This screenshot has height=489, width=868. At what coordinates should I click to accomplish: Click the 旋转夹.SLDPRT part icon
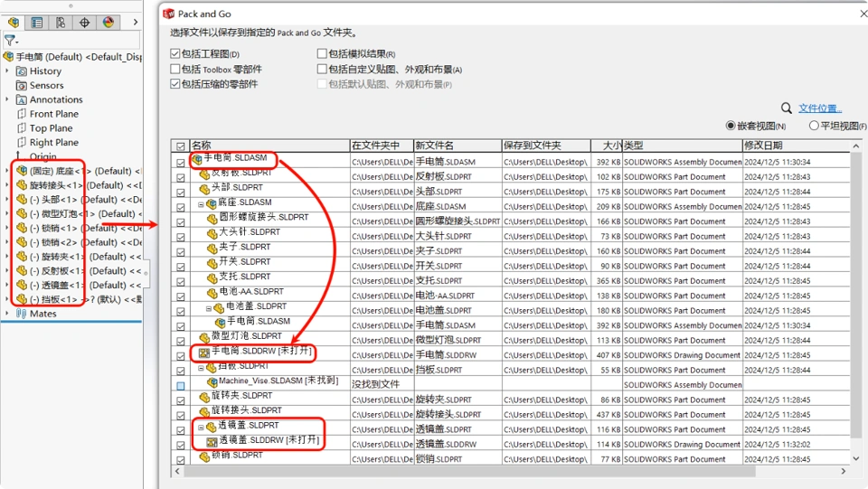click(x=204, y=397)
